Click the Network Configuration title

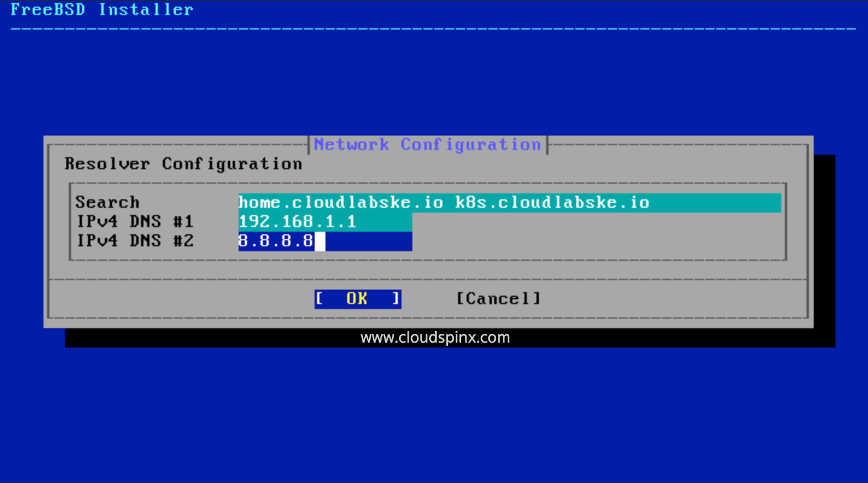pos(428,144)
